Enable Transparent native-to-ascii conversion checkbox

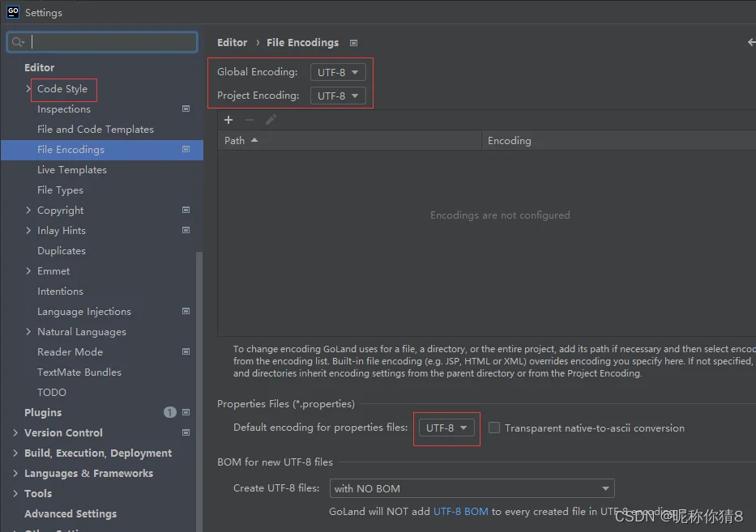click(494, 428)
